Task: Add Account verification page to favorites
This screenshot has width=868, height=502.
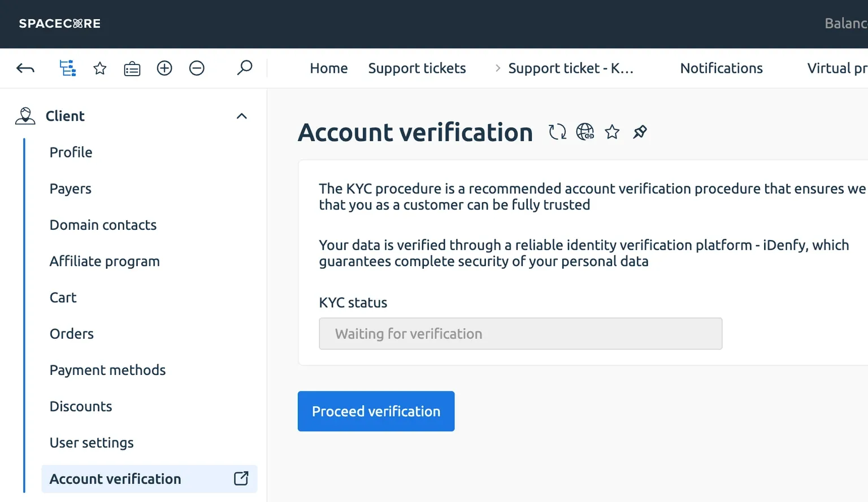Action: coord(612,132)
